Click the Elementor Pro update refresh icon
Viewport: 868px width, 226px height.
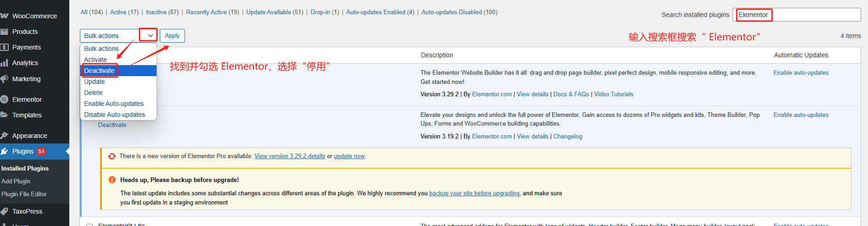(x=112, y=156)
